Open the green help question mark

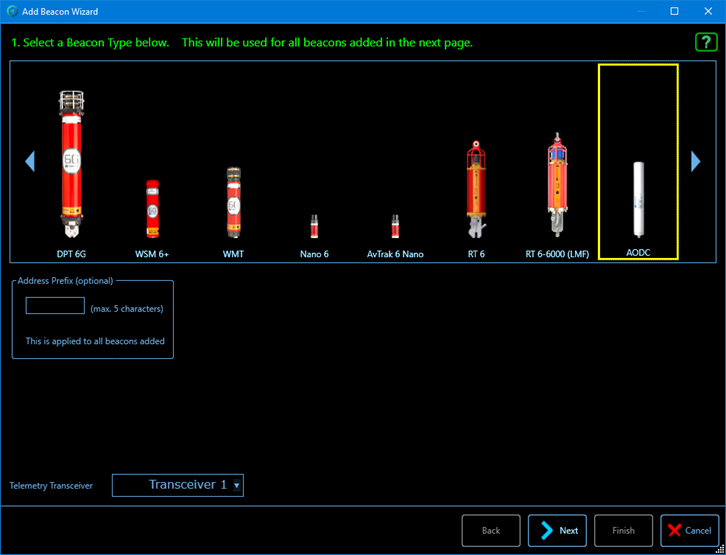706,43
